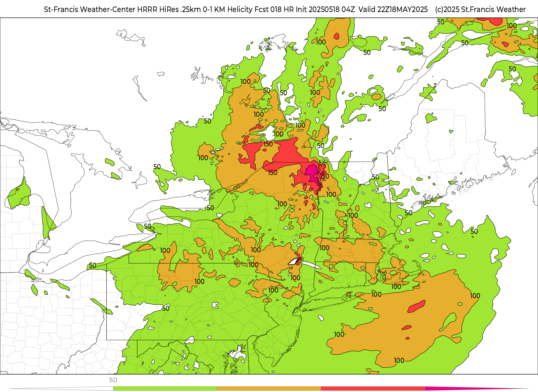Click "St-Francis Weather-Center" in the title
The width and height of the screenshot is (538, 392).
[90, 10]
